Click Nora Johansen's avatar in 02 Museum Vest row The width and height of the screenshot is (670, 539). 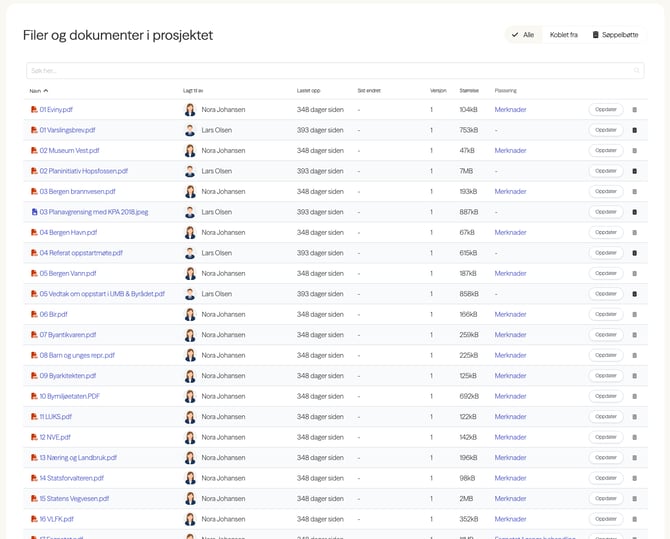[190, 150]
